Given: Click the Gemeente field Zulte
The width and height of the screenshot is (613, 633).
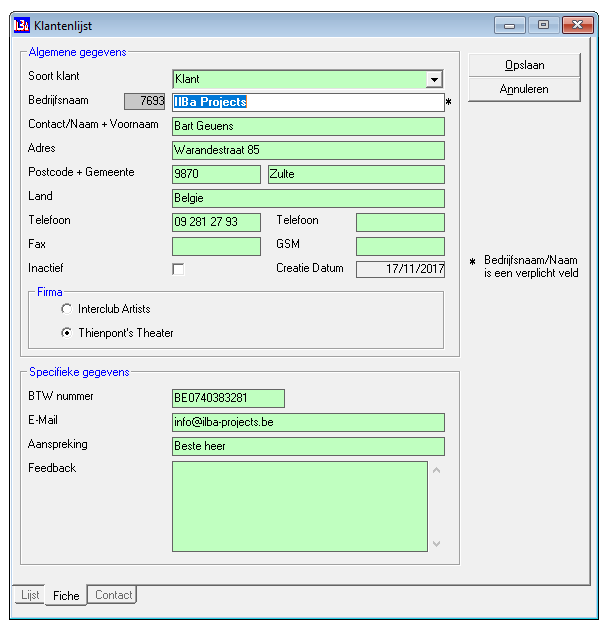Looking at the screenshot, I should (356, 174).
